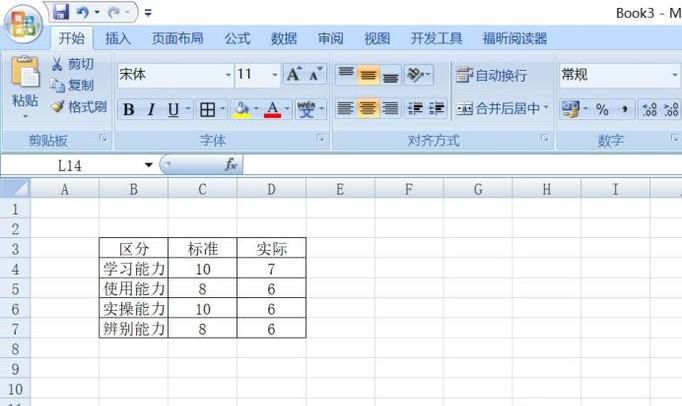
Task: Increase decimal places
Action: 649,109
